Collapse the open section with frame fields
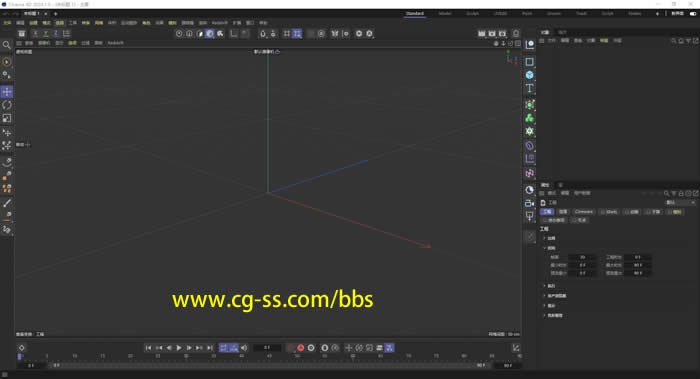The image size is (700, 379). tap(550, 248)
